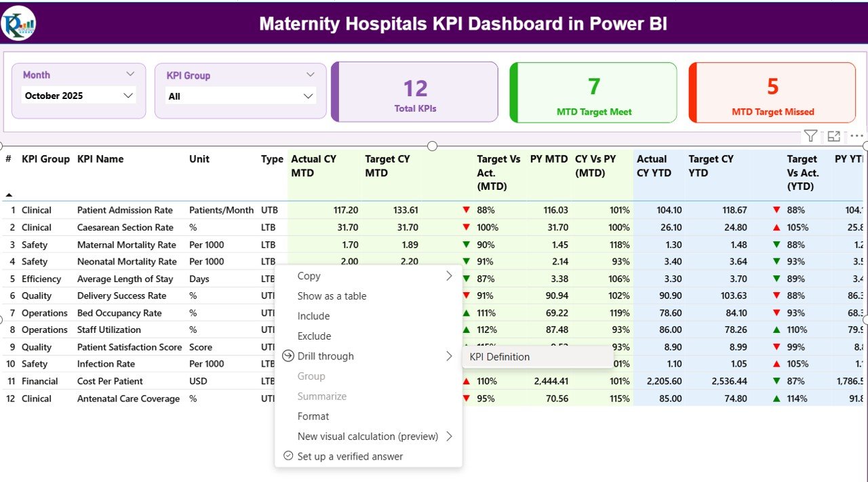Click the MTD Target Meet card

[x=593, y=93]
